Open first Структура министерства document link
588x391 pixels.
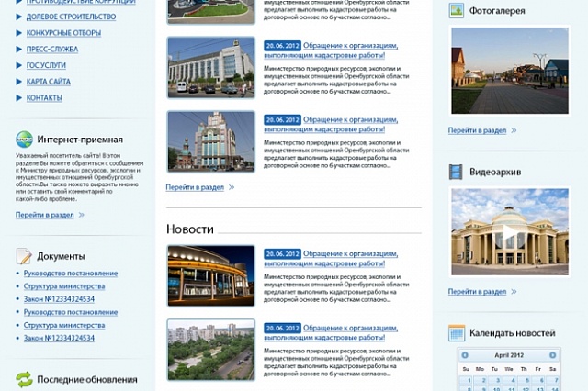(64, 286)
